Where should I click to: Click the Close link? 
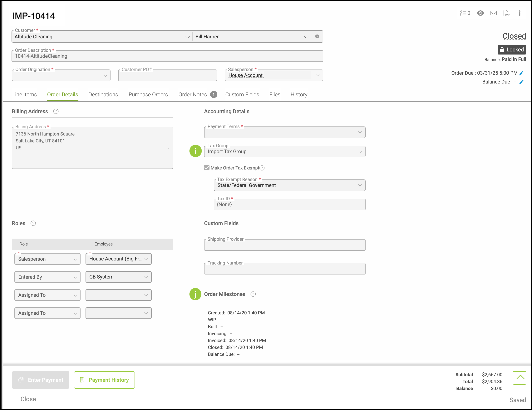(28, 399)
